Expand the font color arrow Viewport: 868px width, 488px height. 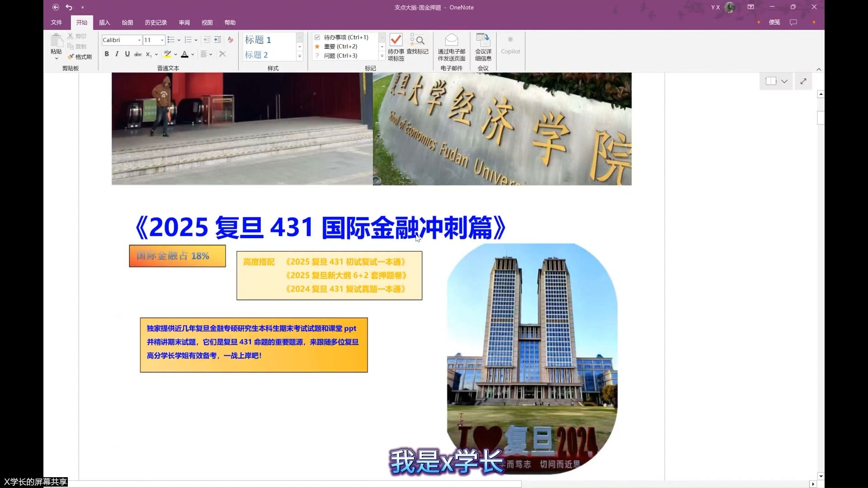point(193,55)
